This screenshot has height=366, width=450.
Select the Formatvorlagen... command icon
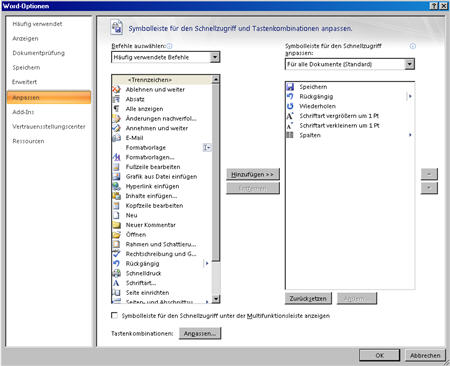[x=116, y=157]
